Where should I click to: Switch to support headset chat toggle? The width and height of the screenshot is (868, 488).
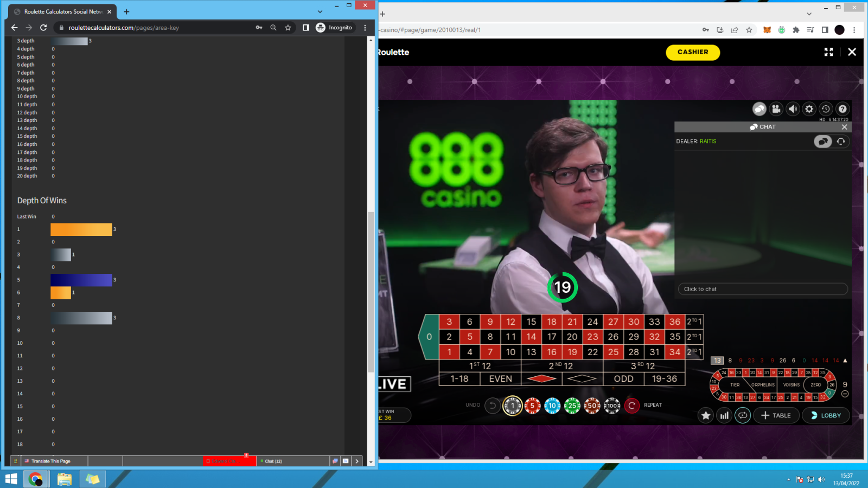tap(841, 142)
